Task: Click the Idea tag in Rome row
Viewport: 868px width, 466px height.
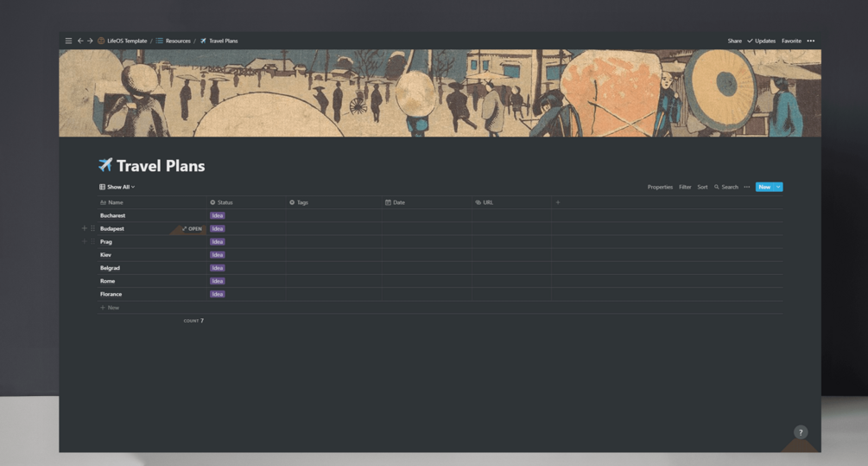Action: coord(217,282)
